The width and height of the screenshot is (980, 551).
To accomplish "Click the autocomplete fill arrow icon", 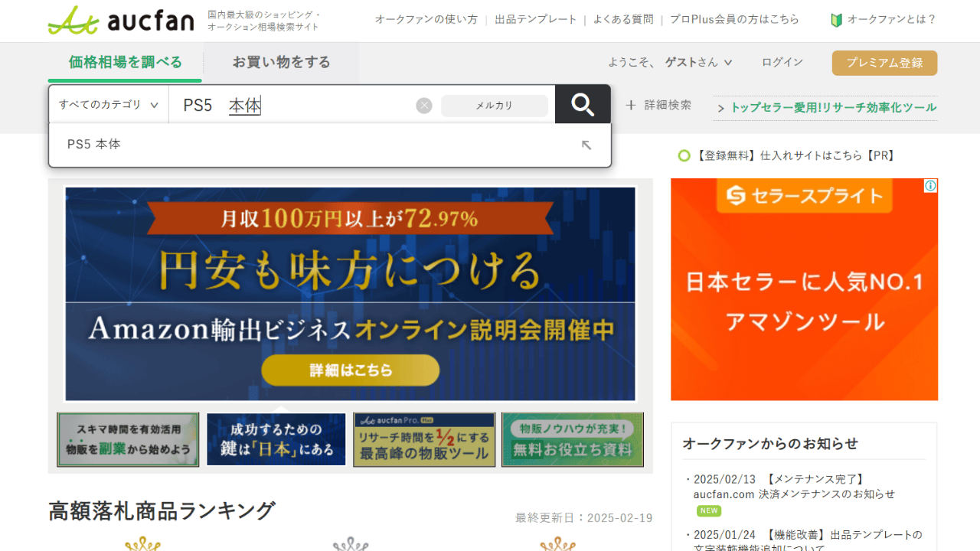I will coord(586,145).
